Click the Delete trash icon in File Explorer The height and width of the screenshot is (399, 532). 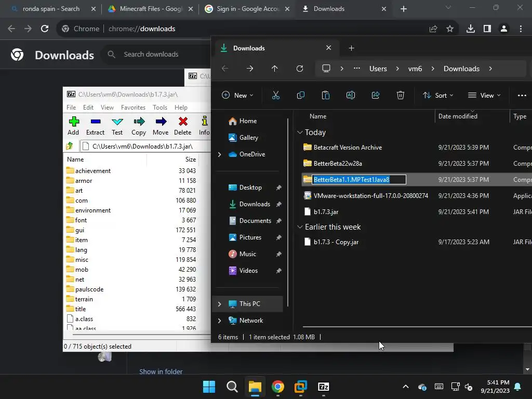point(401,96)
